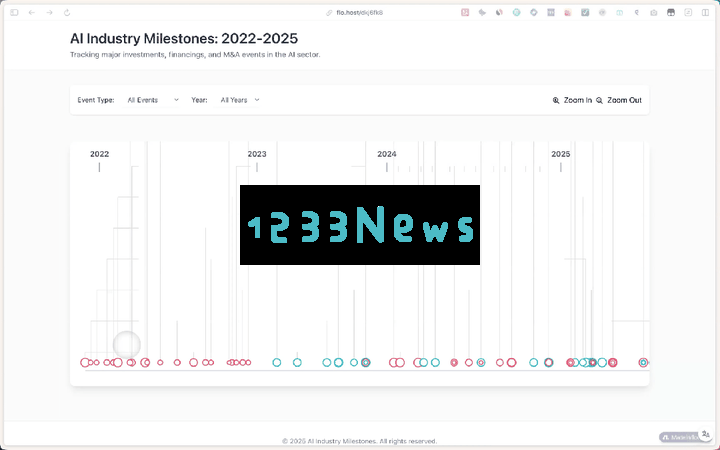The image size is (720, 450).
Task: Click the link icon beside the URL
Action: (329, 13)
